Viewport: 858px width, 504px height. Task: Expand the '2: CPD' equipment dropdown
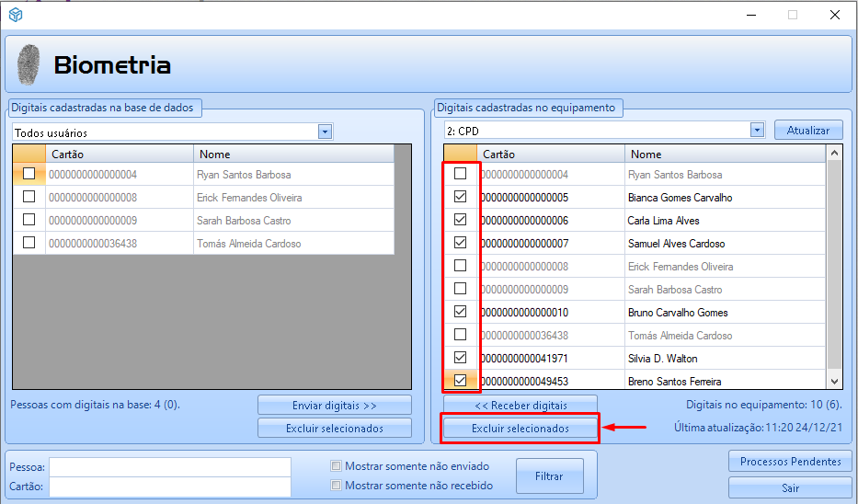[x=757, y=131]
